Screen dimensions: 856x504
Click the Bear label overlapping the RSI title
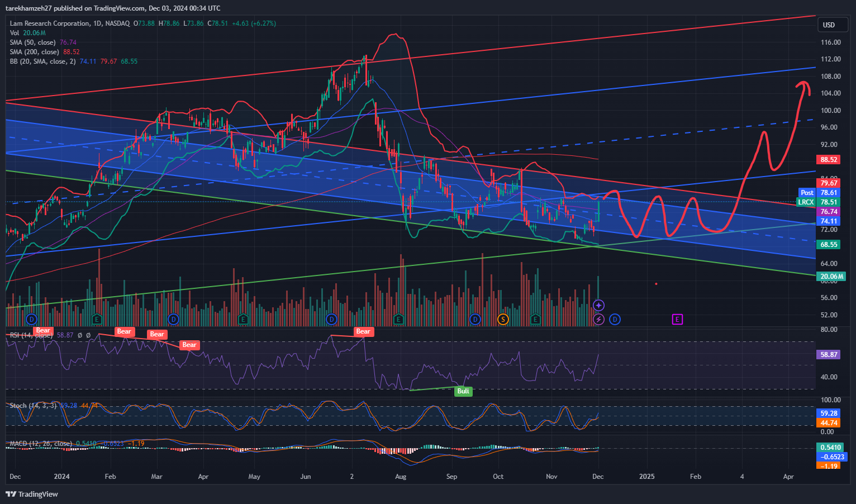click(43, 330)
